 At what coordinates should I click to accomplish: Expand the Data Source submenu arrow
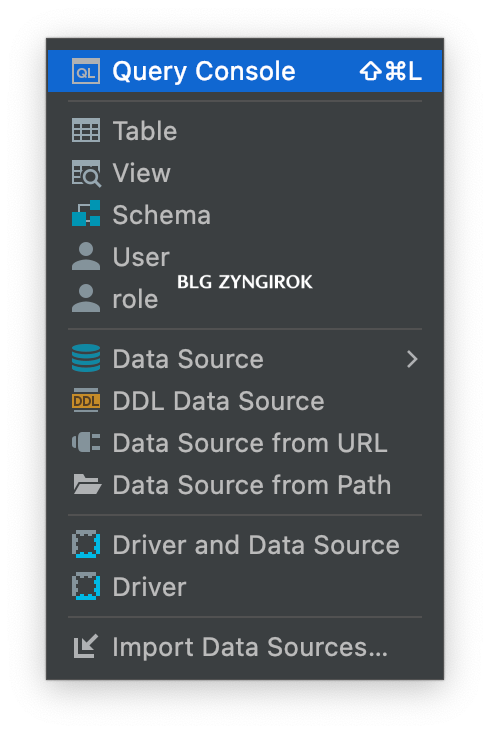(x=412, y=359)
